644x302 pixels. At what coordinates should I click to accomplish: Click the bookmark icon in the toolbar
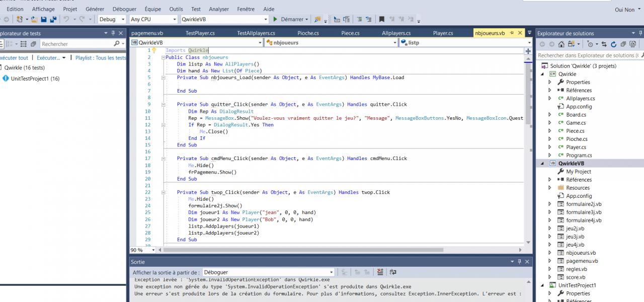[x=382, y=19]
